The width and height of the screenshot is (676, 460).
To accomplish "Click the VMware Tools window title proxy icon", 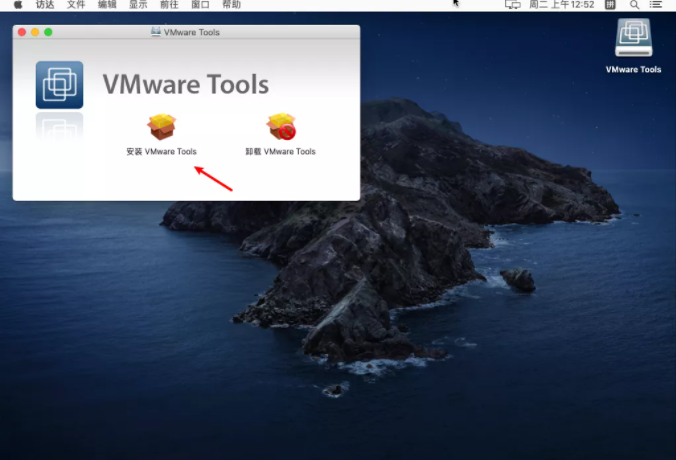I will tap(156, 32).
